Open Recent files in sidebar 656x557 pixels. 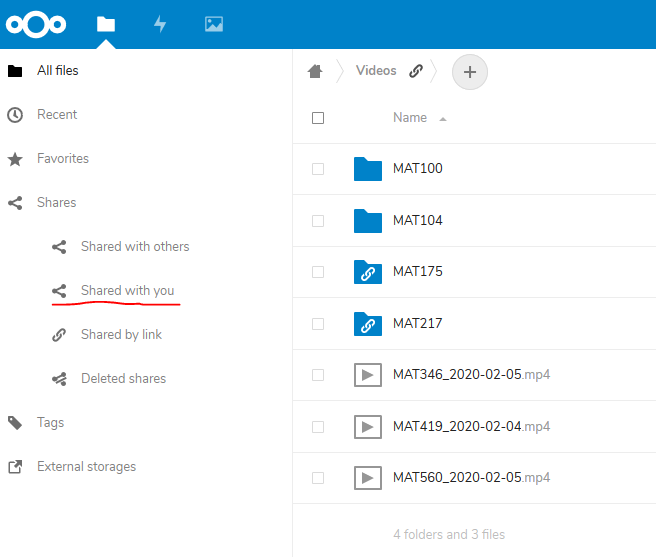point(57,114)
